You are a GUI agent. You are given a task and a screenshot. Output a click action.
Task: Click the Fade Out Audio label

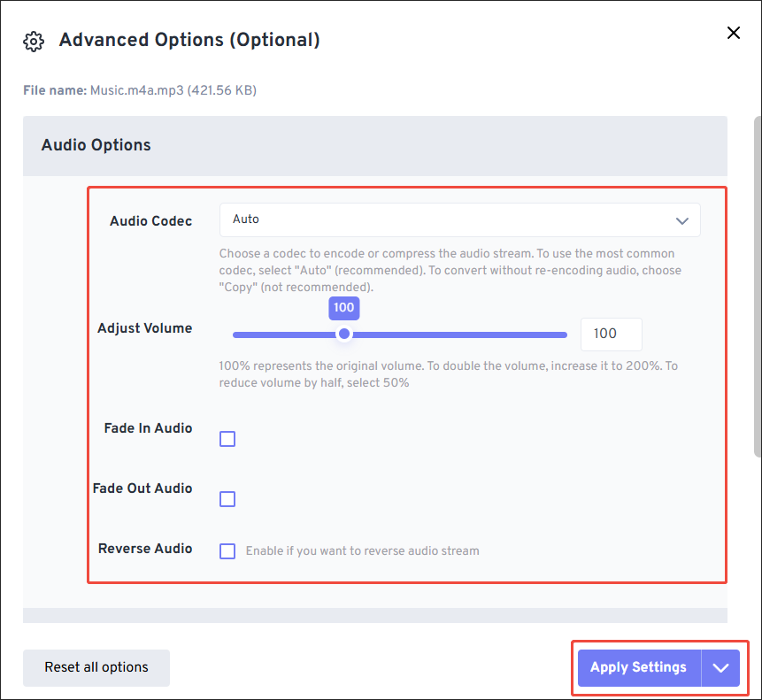[x=142, y=488]
